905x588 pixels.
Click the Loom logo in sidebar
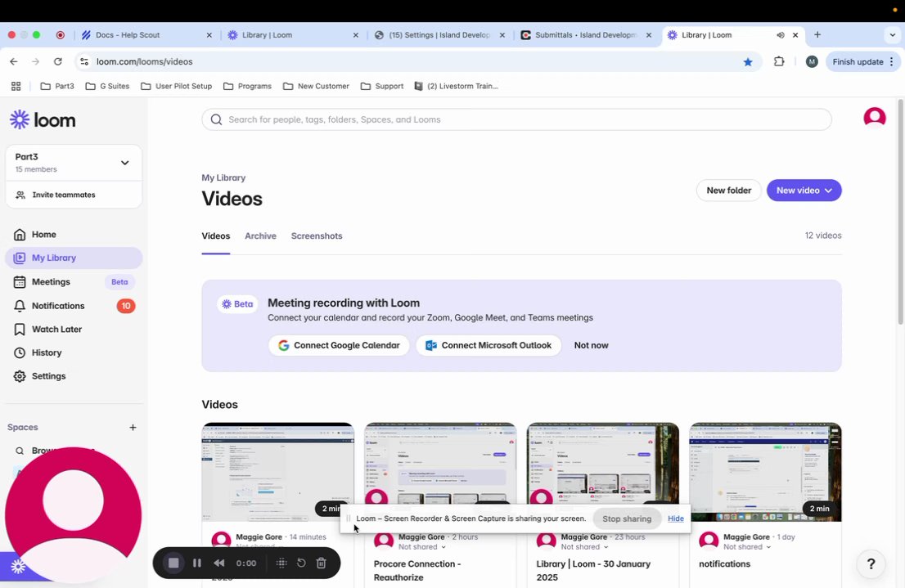tap(43, 120)
